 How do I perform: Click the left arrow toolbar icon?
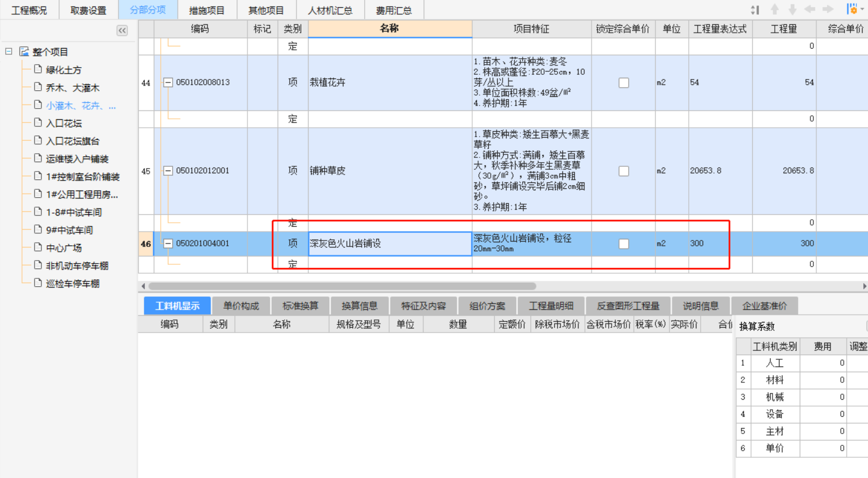[809, 10]
